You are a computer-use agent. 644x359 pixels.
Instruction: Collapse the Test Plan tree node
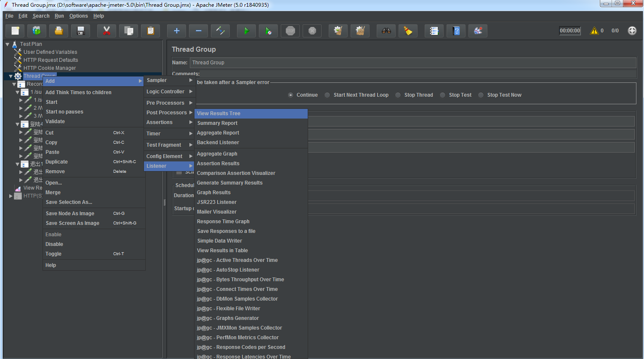[x=7, y=44]
